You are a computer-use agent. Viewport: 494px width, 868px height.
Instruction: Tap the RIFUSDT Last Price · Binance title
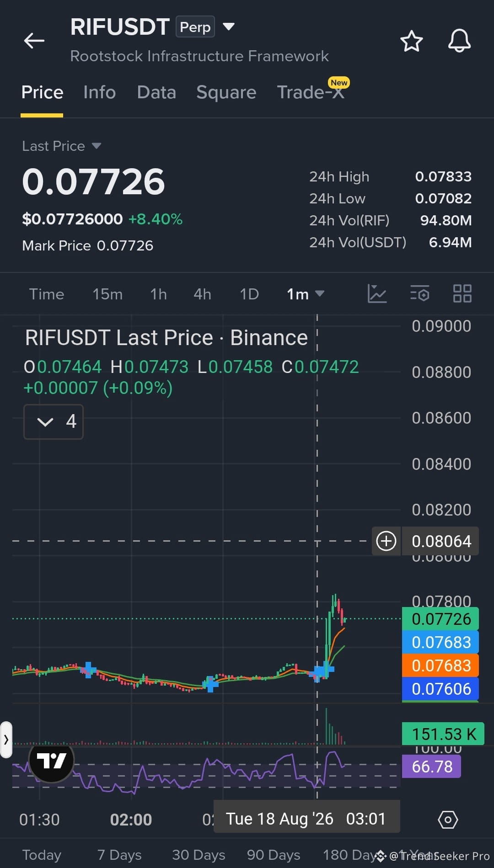pyautogui.click(x=166, y=338)
